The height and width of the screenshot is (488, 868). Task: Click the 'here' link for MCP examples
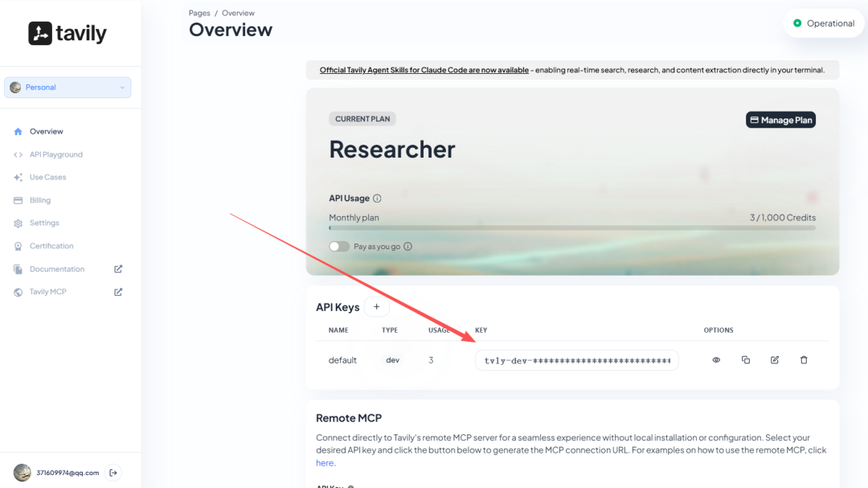click(325, 463)
